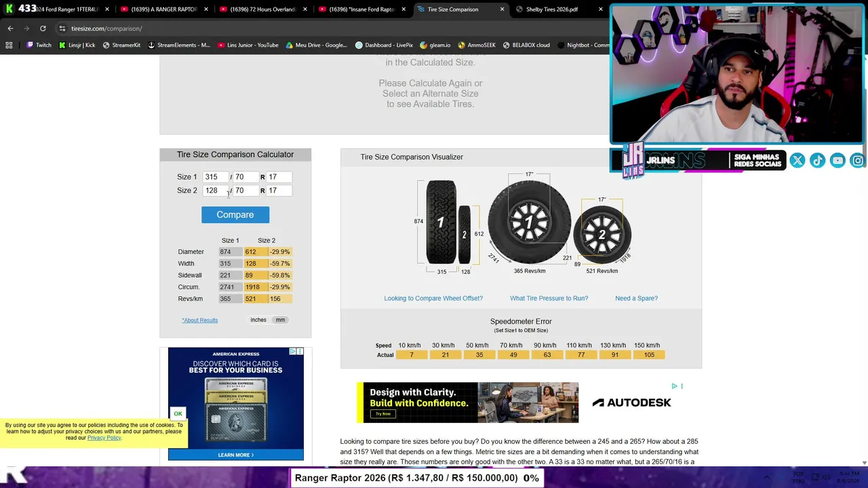Close the Shelby Tires 2026.pdf tab
The image size is (868, 488).
[600, 9]
